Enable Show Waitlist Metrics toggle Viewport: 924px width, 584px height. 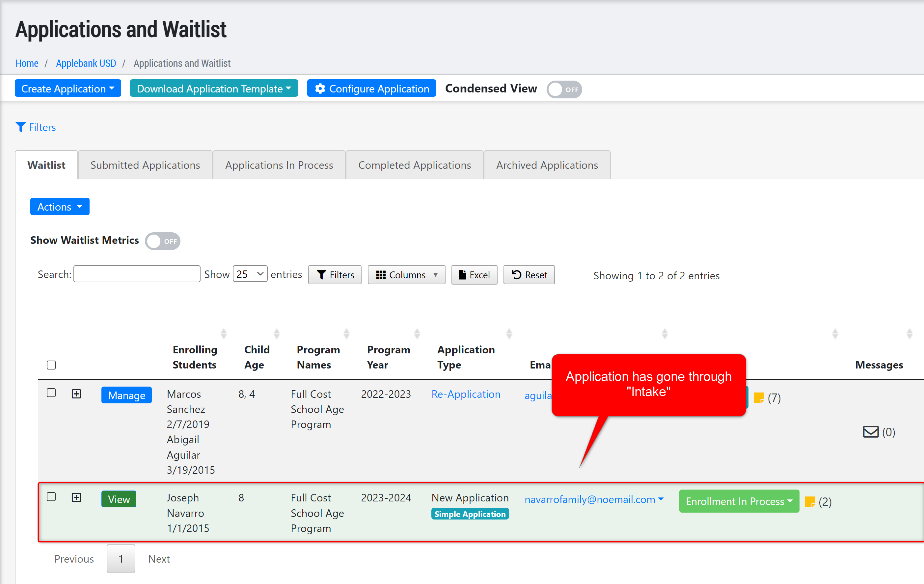coord(162,241)
